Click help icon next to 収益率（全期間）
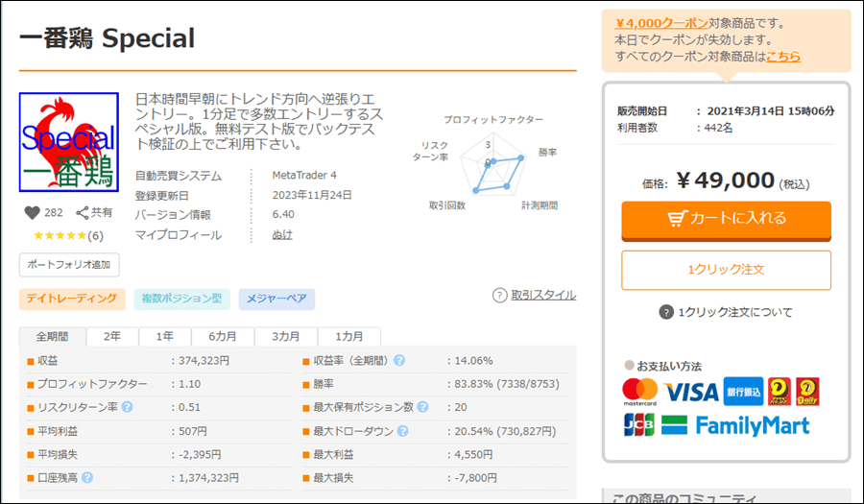The height and width of the screenshot is (504, 864). point(399,361)
